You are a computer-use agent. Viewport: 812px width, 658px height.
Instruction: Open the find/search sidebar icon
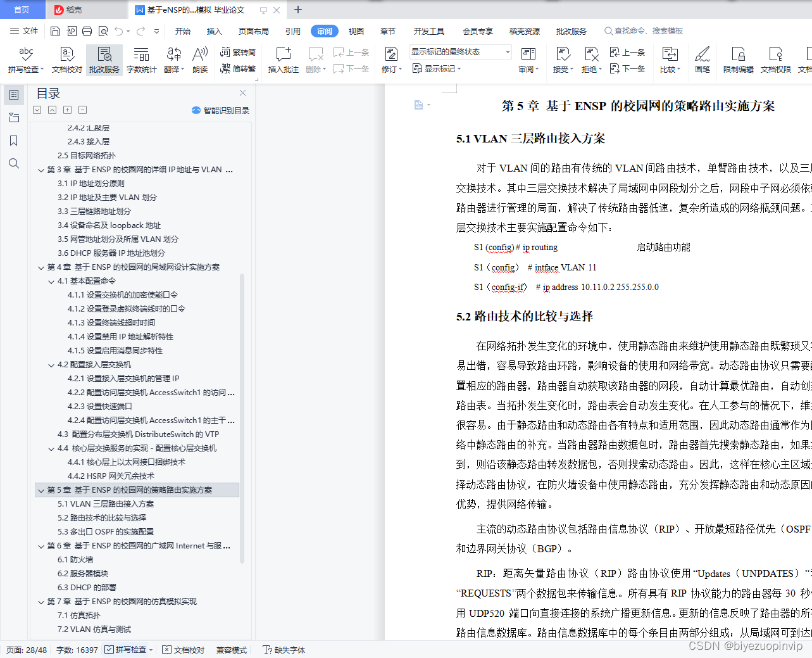tap(14, 163)
